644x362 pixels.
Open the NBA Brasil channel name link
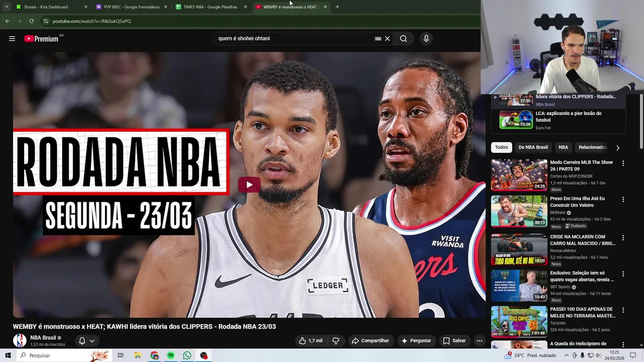coord(43,337)
